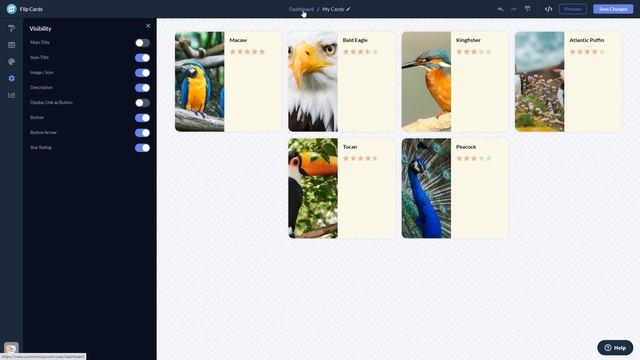
Task: Click the Bald Eagle card title
Action: click(x=355, y=40)
